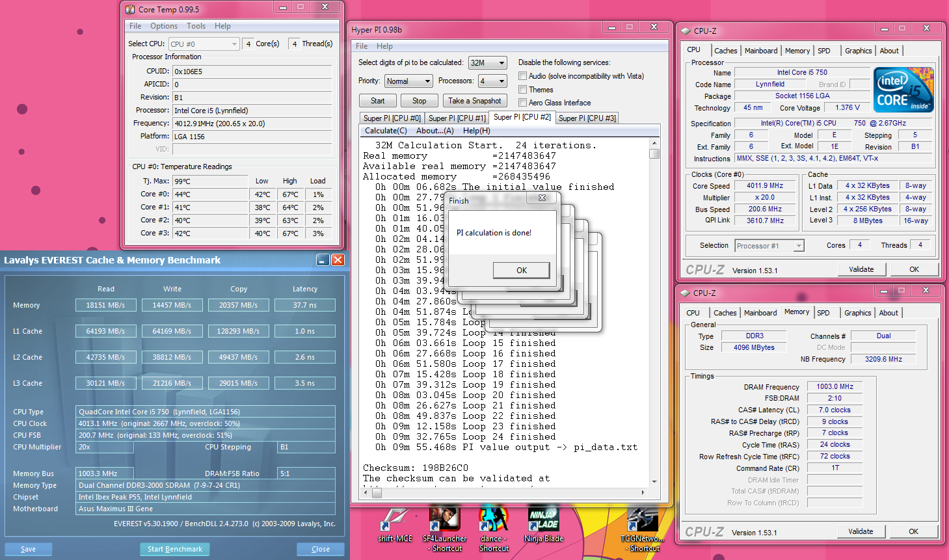Click the CPUID field showing 0x106E5
The height and width of the screenshot is (560, 949).
click(252, 72)
